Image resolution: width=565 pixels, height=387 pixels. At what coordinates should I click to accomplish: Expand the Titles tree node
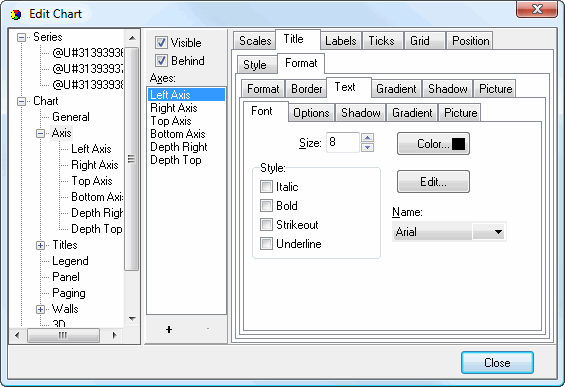[x=40, y=245]
